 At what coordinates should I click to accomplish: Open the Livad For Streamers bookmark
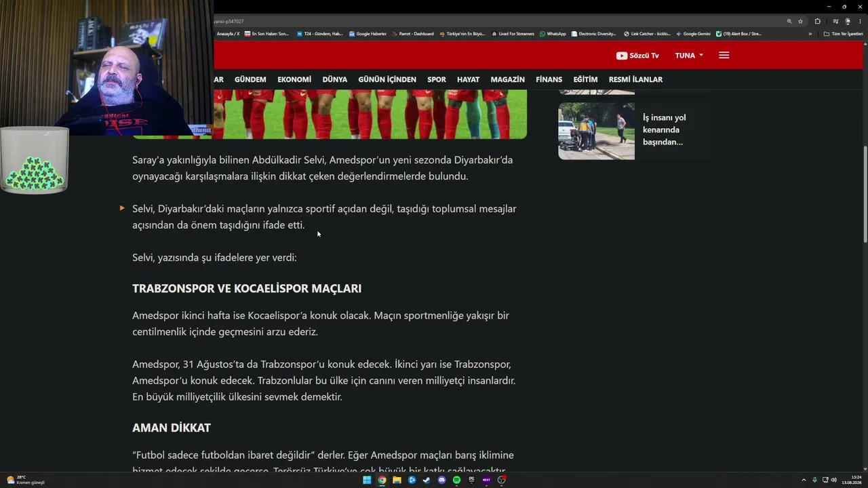[x=513, y=34]
